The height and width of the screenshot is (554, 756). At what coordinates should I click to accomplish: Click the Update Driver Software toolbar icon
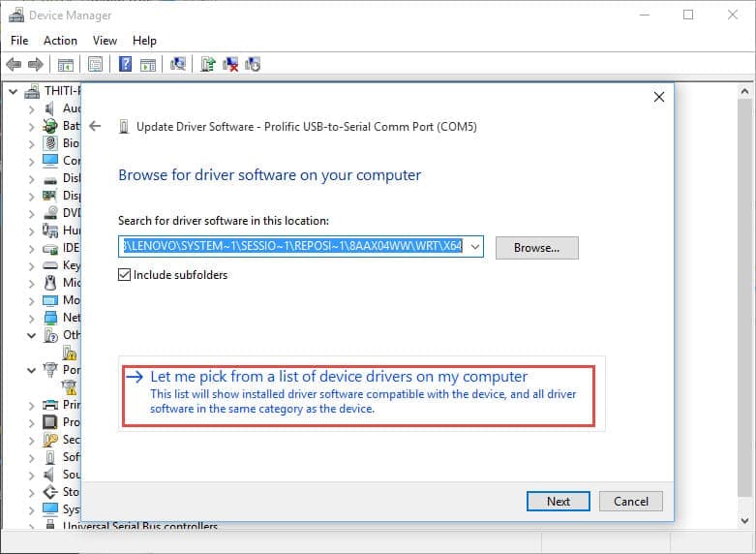(x=208, y=65)
